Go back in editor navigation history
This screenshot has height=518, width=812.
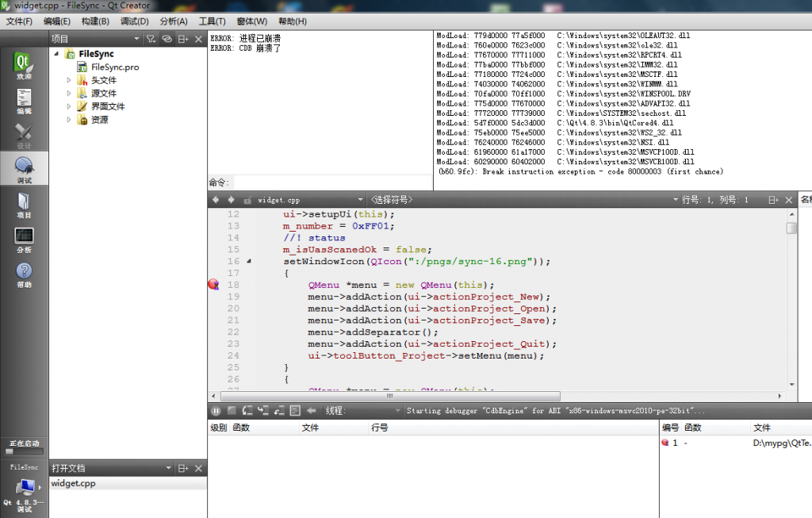tap(216, 200)
